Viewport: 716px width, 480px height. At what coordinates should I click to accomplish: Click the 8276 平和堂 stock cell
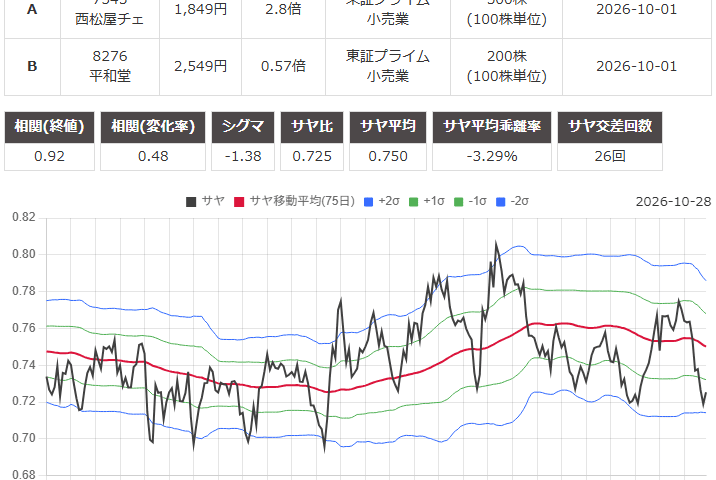tap(110, 67)
